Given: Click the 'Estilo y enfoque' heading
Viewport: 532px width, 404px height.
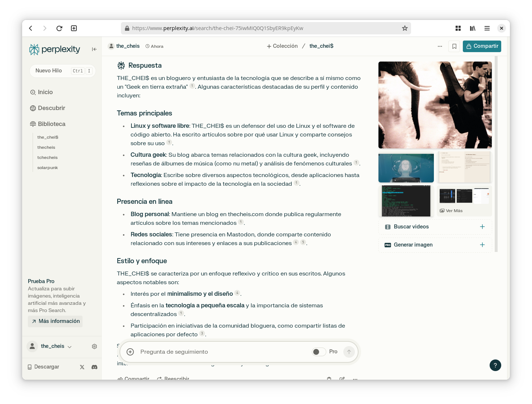Looking at the screenshot, I should point(142,261).
